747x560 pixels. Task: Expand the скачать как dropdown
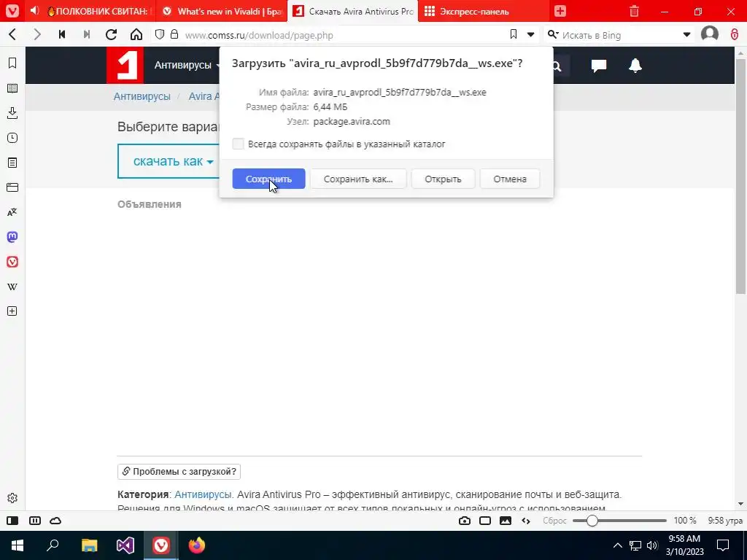tap(173, 161)
